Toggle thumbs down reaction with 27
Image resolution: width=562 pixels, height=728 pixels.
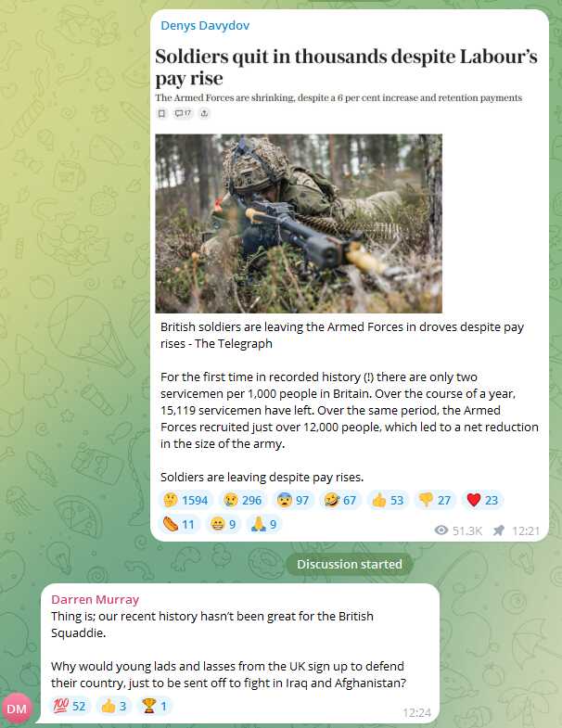click(x=435, y=500)
